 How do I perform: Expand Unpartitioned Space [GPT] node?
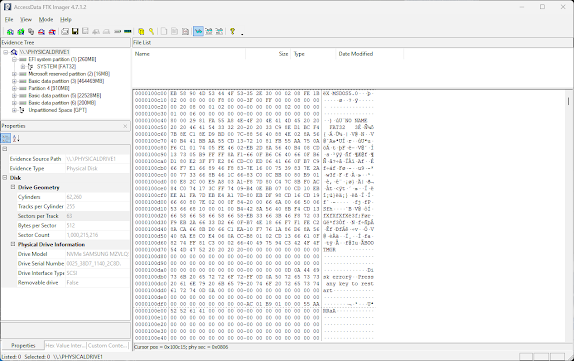coord(14,110)
